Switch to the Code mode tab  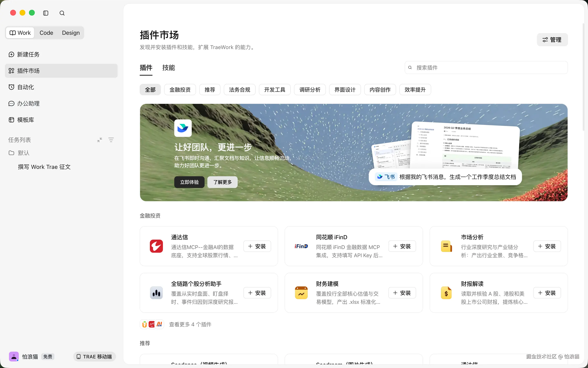tap(46, 33)
